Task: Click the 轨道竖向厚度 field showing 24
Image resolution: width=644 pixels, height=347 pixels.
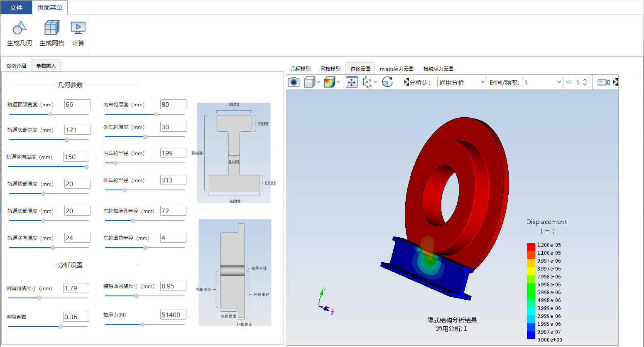Action: click(77, 238)
